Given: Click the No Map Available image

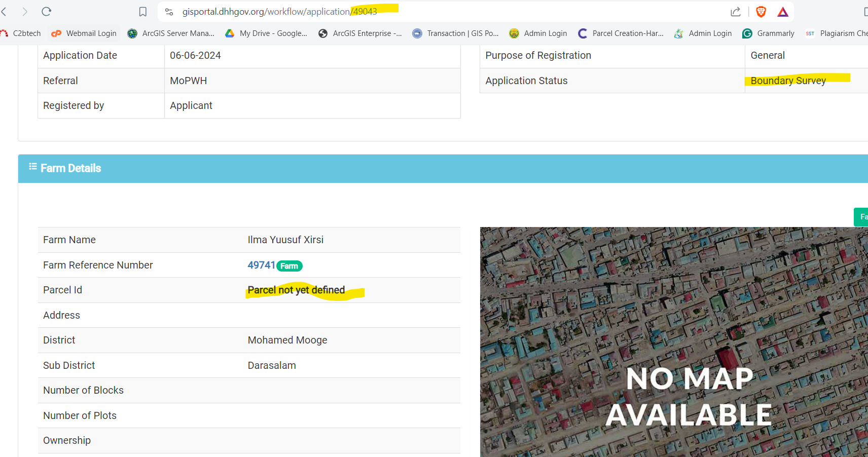Looking at the screenshot, I should (674, 342).
